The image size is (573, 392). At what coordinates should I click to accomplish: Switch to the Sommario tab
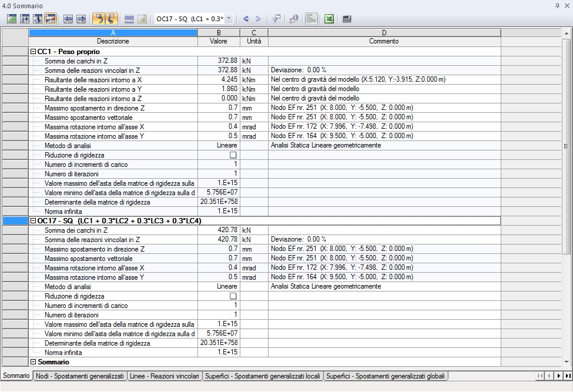point(16,376)
